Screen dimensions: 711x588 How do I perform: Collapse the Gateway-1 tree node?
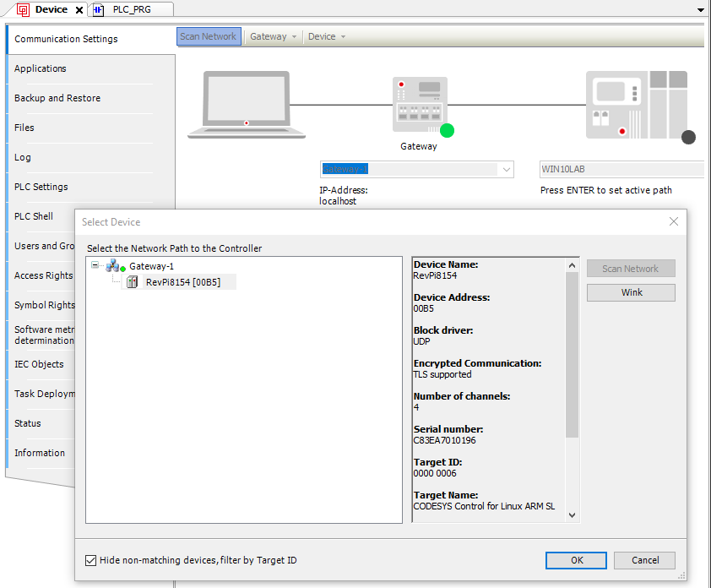click(95, 265)
